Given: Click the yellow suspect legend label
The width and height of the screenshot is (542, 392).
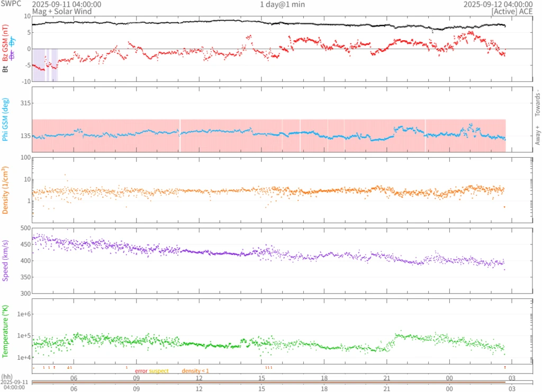Looking at the screenshot, I should tap(159, 371).
